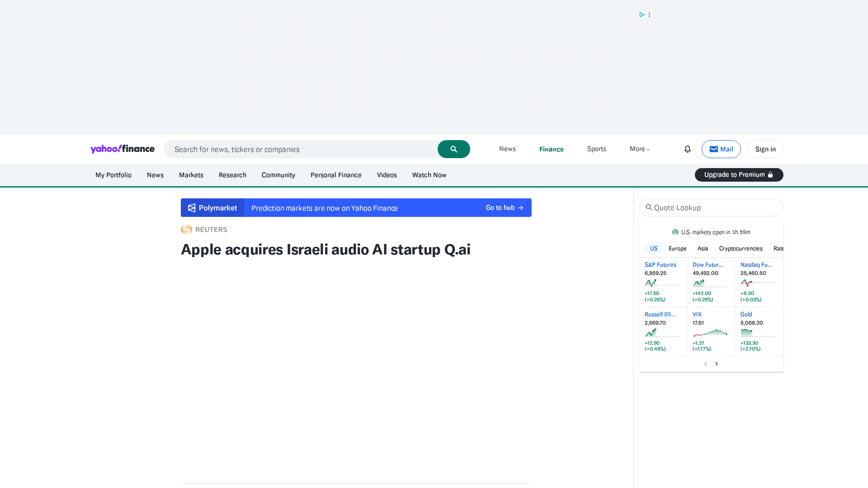Switch to the Europe markets tab
Viewport: 868px width, 488px height.
(677, 249)
